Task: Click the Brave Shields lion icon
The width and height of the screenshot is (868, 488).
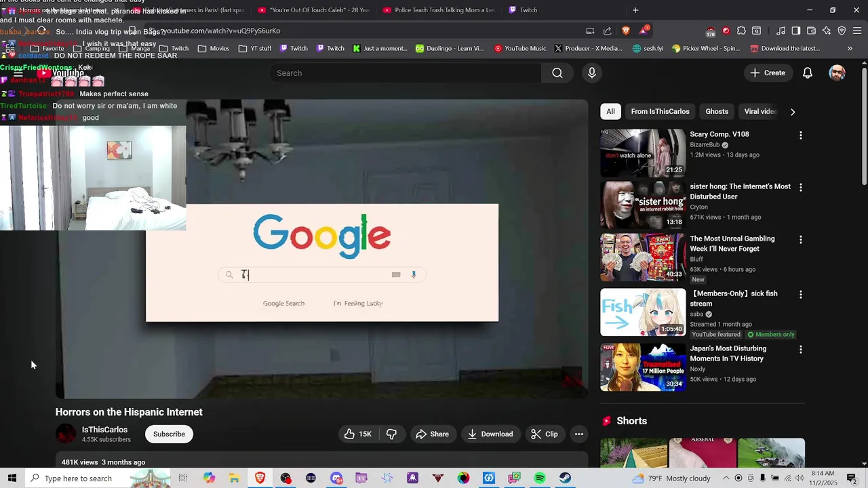Action: click(625, 30)
